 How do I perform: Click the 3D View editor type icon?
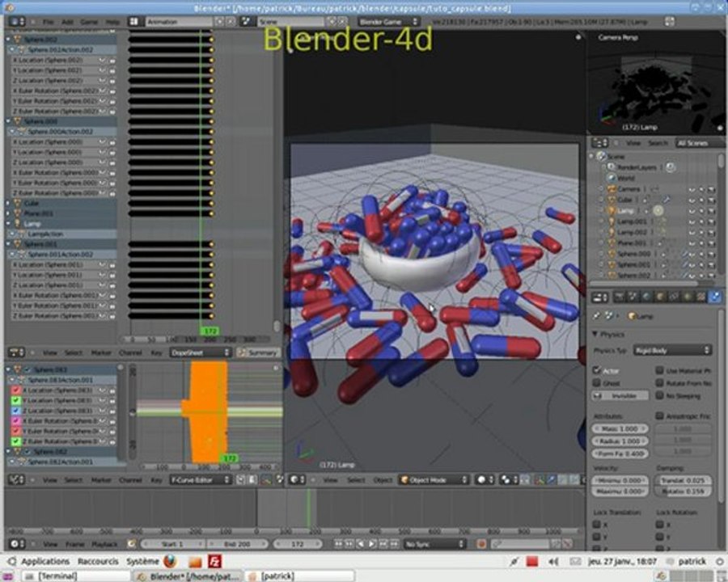tap(297, 479)
